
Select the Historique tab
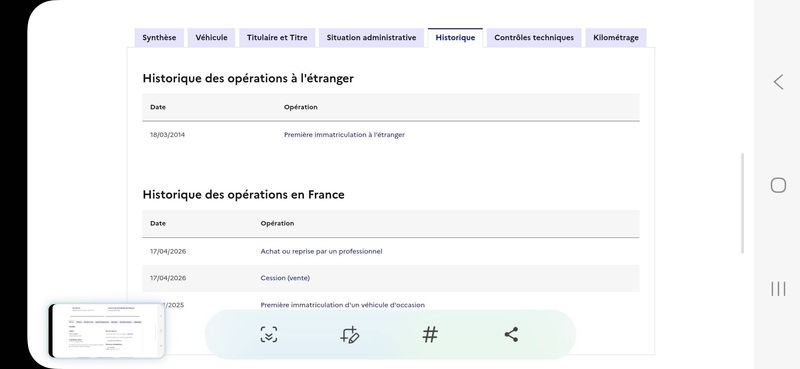[x=455, y=38]
